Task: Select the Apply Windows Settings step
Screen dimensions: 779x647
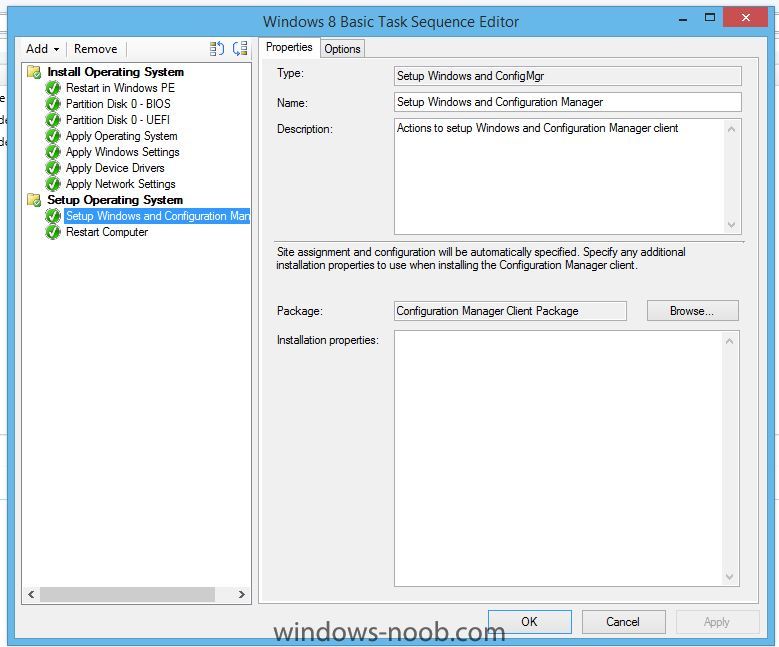Action: (123, 152)
